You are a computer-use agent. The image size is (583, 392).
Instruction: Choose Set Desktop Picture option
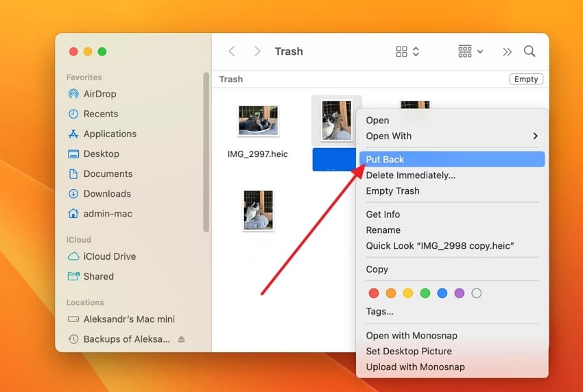409,351
